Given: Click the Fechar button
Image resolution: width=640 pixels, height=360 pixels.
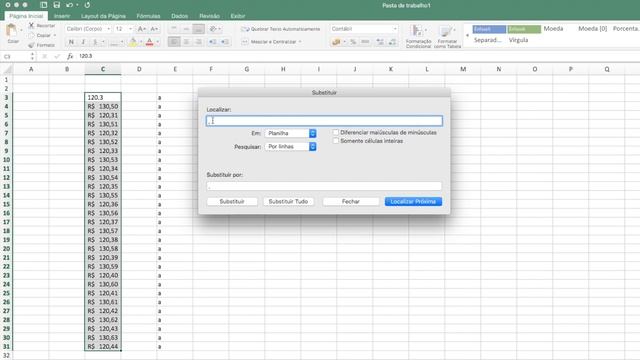Looking at the screenshot, I should pos(351,202).
